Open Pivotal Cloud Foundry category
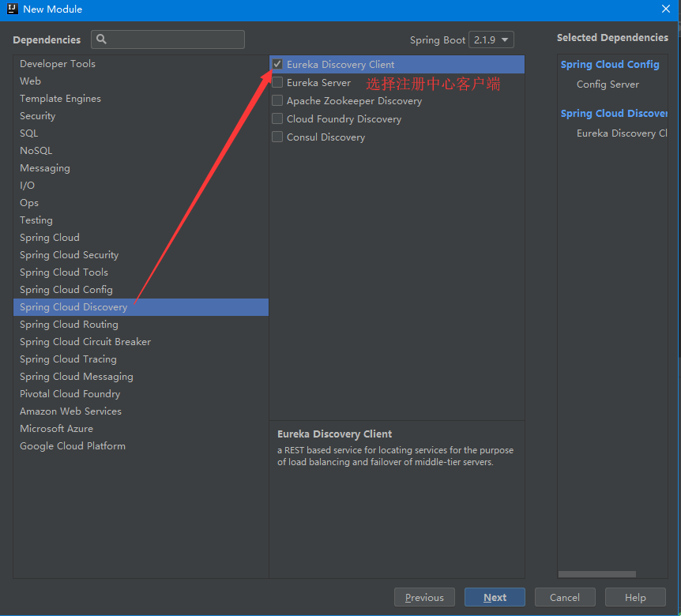This screenshot has width=681, height=616. (141, 394)
